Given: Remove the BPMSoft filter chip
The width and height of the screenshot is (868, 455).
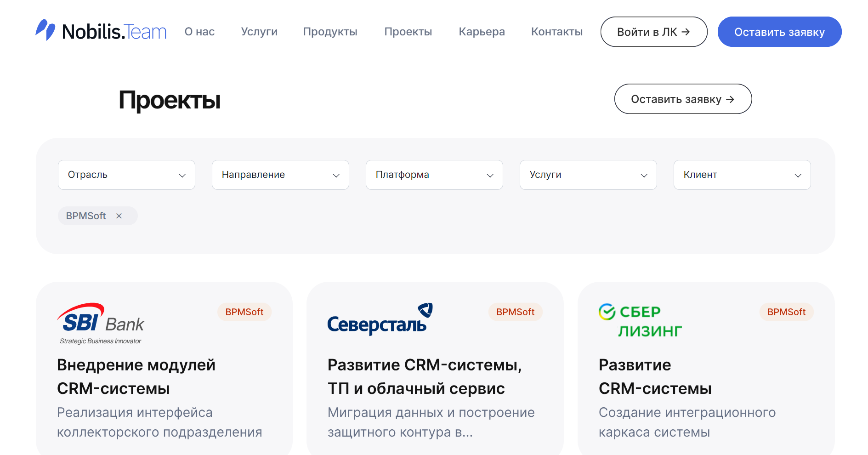Looking at the screenshot, I should click(x=120, y=216).
